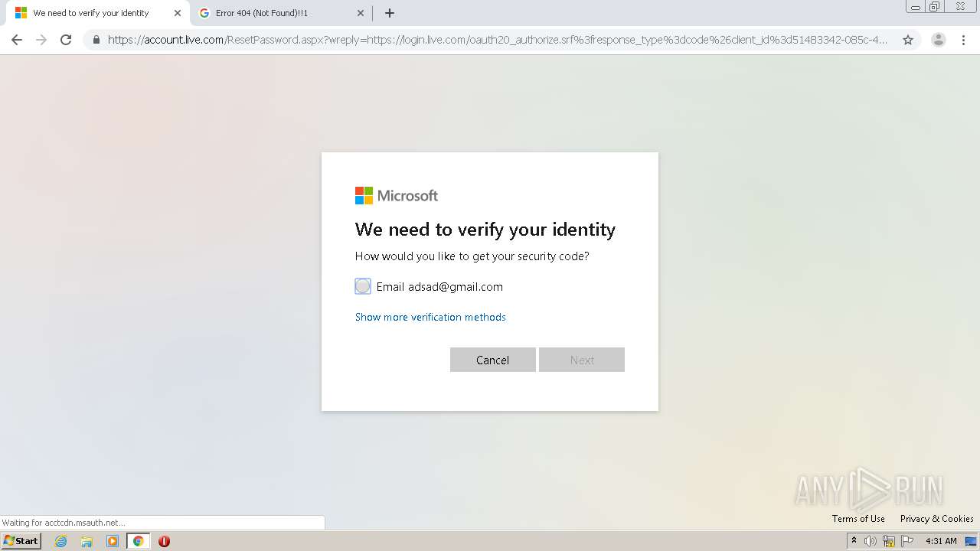
Task: Click Show desktop monitor icon
Action: point(971,541)
